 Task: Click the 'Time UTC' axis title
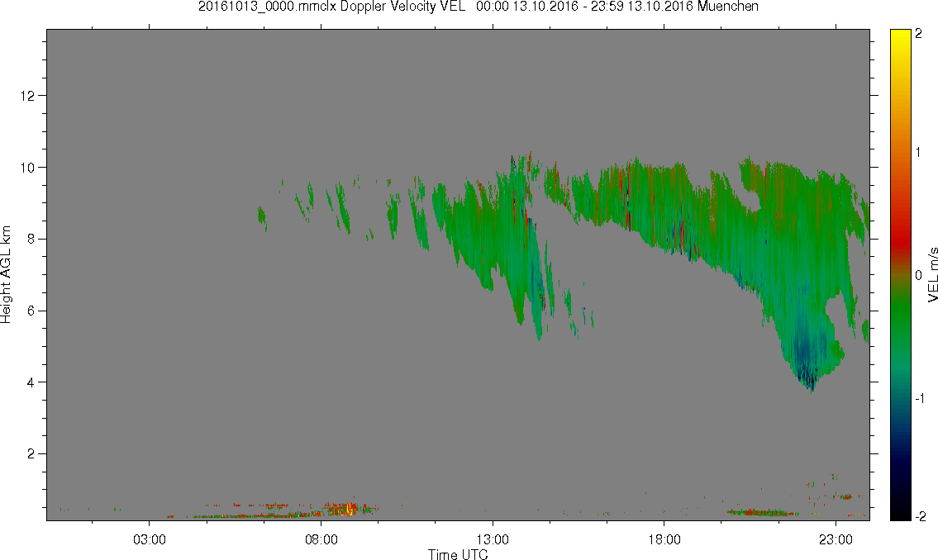point(458,554)
